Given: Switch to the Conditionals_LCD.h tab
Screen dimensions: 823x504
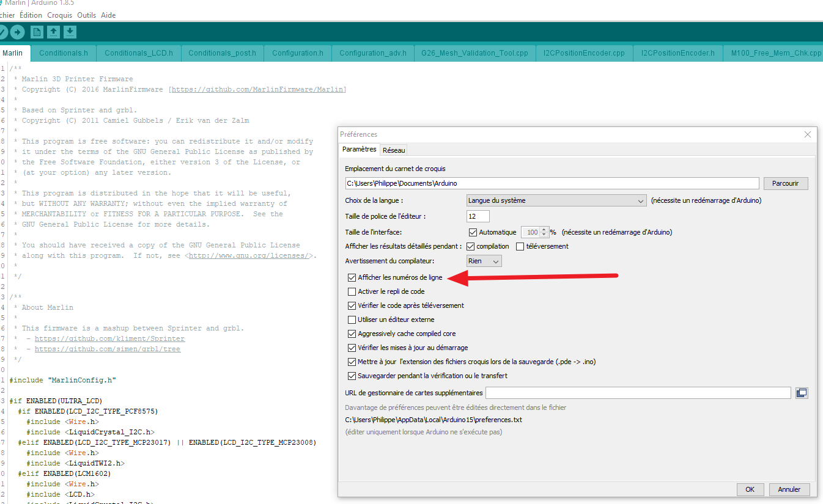Looking at the screenshot, I should click(x=139, y=53).
